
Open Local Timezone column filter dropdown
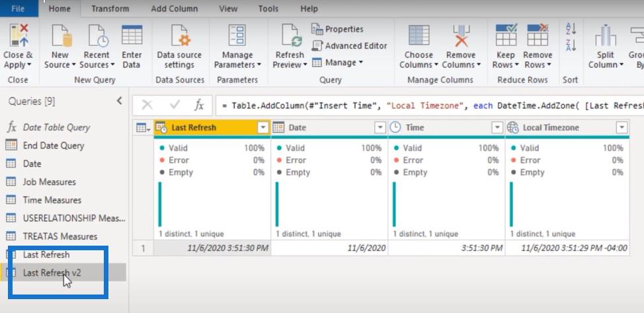(x=622, y=128)
